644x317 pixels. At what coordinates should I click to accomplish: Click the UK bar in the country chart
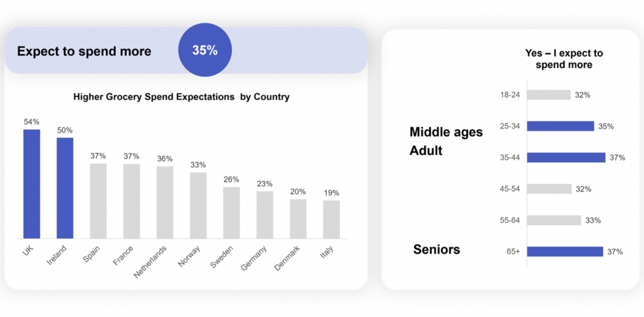(x=32, y=184)
